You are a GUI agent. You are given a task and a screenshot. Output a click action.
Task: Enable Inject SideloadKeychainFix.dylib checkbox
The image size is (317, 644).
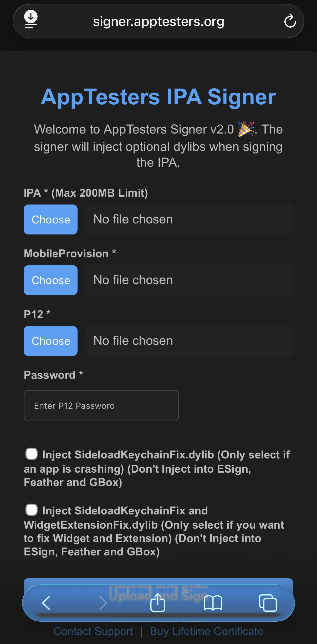[x=32, y=454]
